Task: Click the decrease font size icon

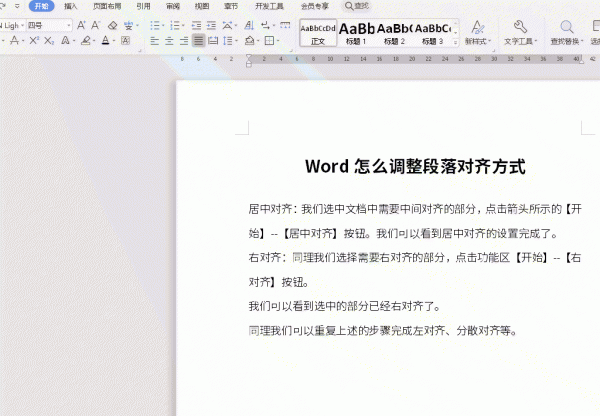Action: coord(95,26)
